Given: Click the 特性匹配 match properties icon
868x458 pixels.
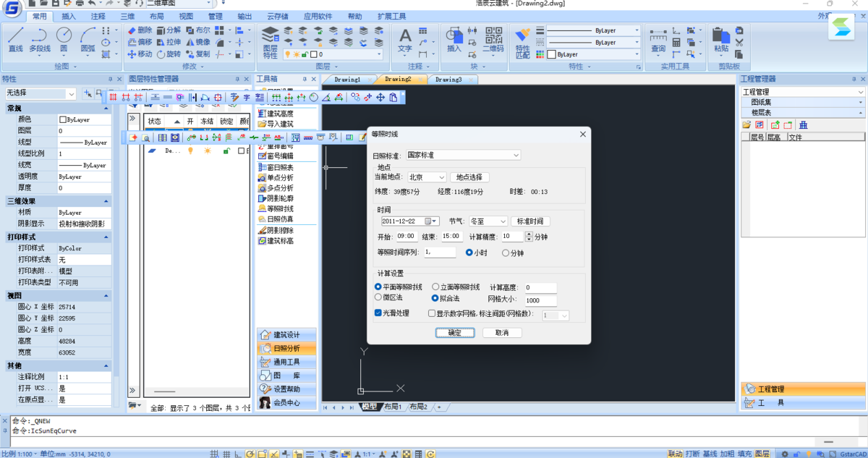Looking at the screenshot, I should click(522, 43).
